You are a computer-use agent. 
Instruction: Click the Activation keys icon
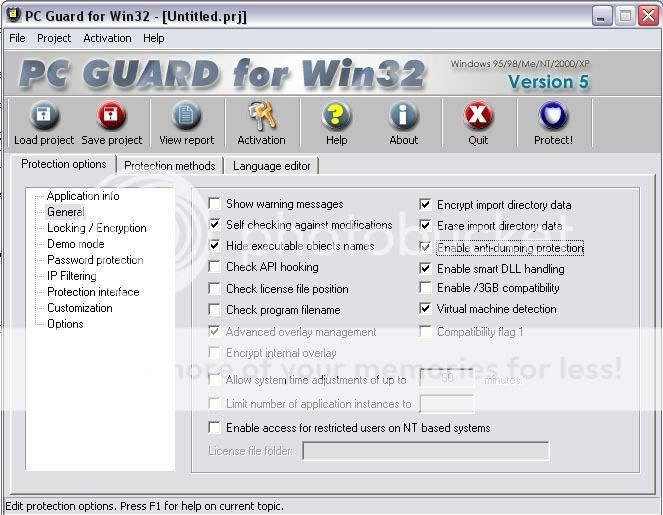click(x=262, y=115)
